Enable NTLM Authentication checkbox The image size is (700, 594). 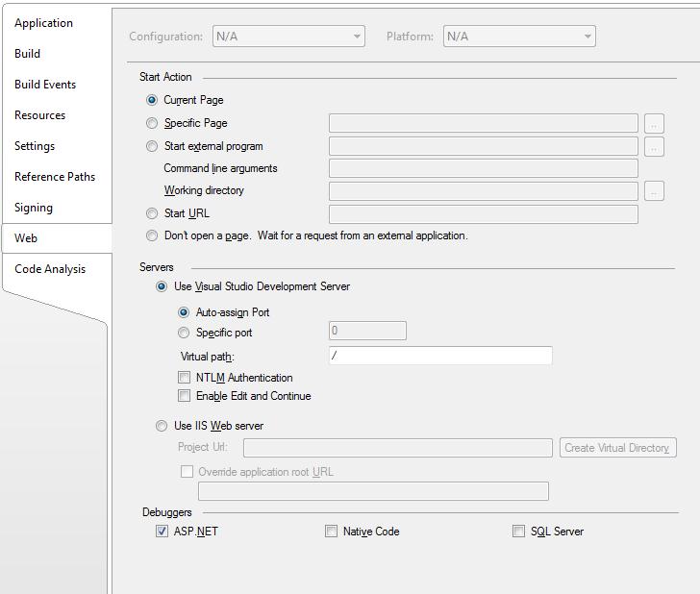pyautogui.click(x=184, y=378)
